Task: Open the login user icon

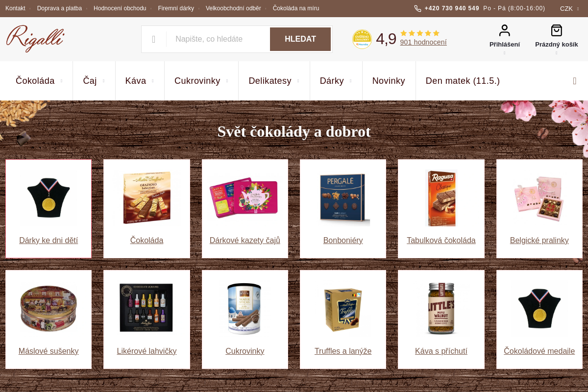Action: [505, 30]
